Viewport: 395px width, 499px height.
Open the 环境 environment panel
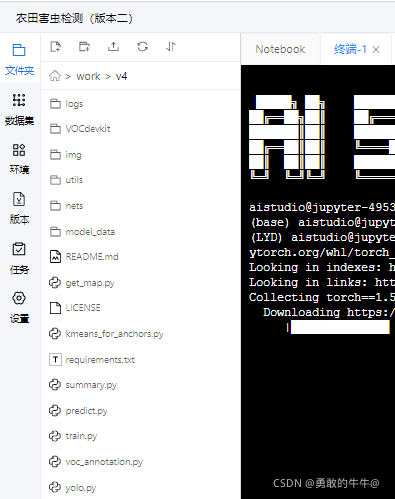click(x=19, y=159)
